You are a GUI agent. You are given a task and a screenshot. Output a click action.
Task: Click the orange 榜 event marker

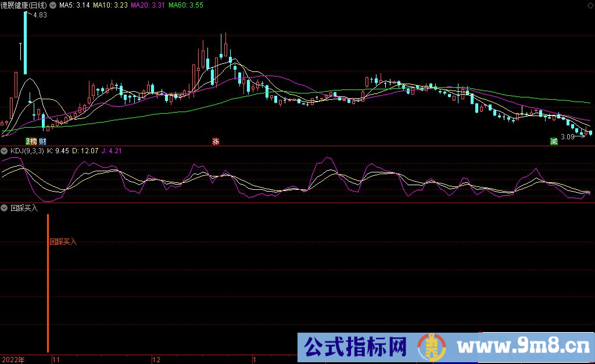[x=34, y=142]
